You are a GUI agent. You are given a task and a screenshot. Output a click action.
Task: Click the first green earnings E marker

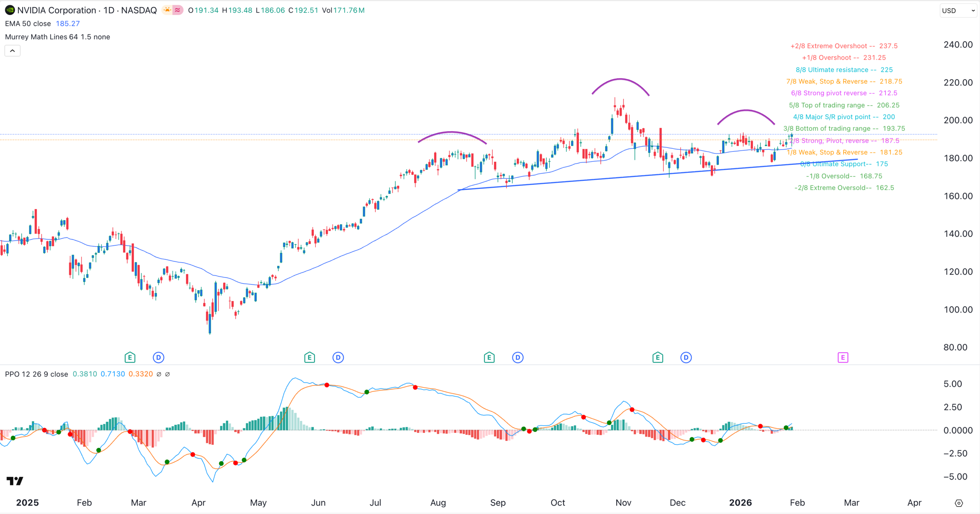click(130, 358)
